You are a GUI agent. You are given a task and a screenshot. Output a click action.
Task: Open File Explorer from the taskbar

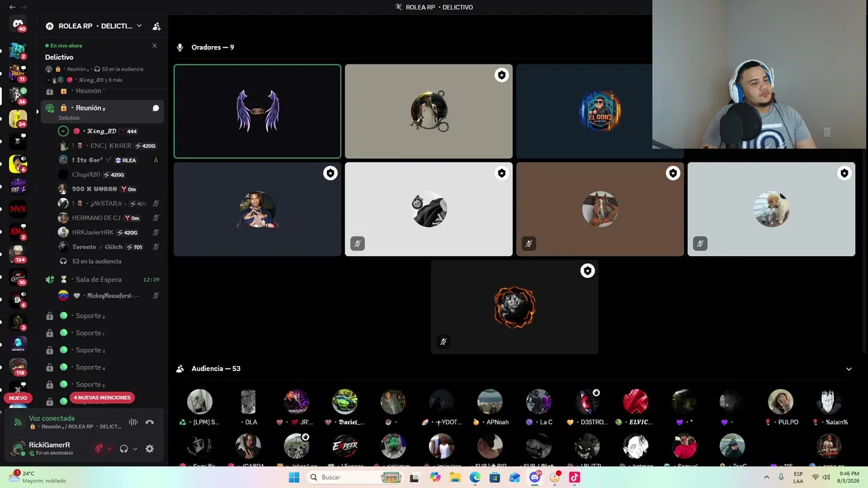tap(455, 477)
